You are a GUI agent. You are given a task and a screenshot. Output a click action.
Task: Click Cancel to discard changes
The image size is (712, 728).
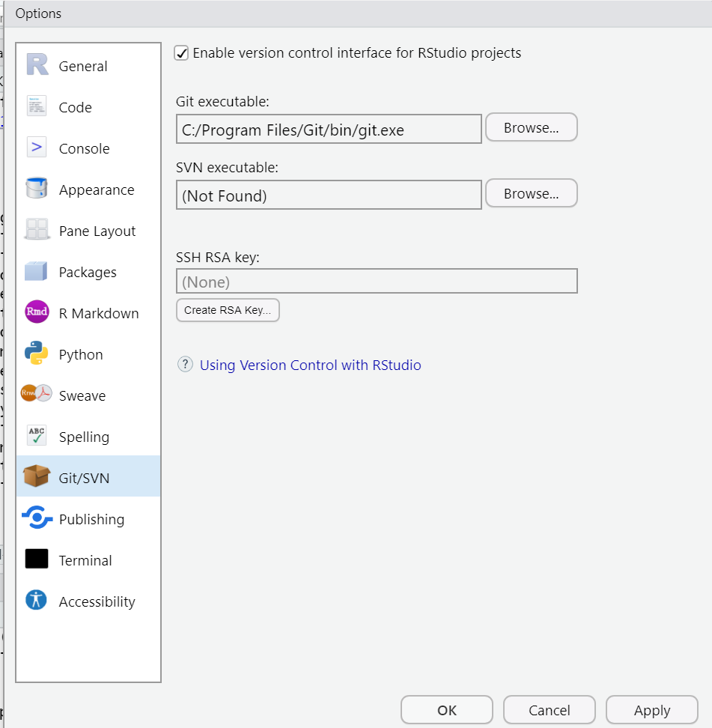549,709
